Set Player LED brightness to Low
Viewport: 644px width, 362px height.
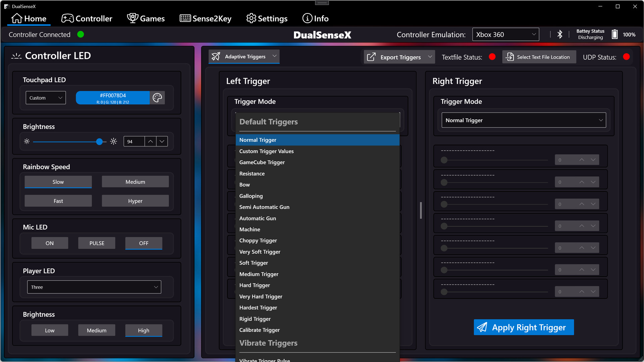[x=50, y=330]
